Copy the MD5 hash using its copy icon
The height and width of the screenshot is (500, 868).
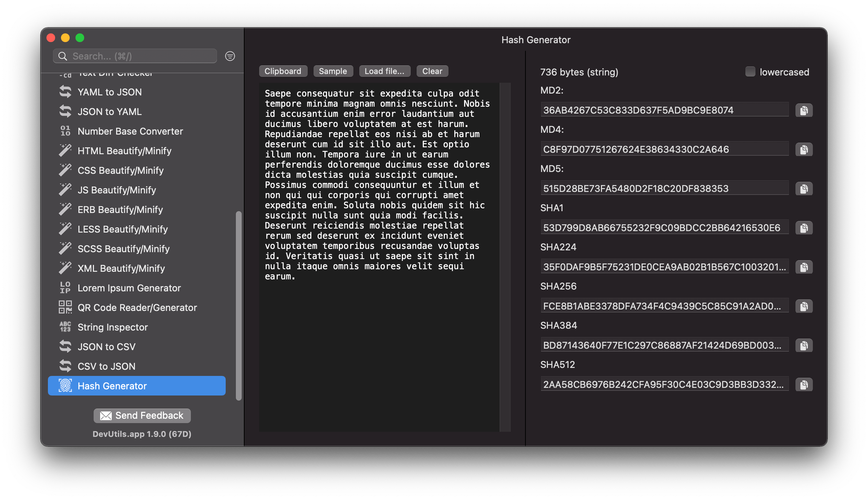(x=803, y=188)
